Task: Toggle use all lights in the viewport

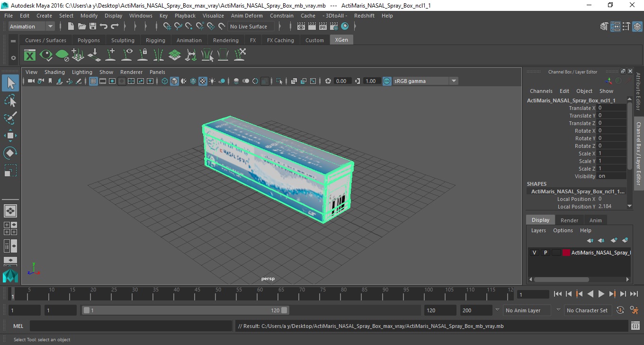Action: click(212, 81)
